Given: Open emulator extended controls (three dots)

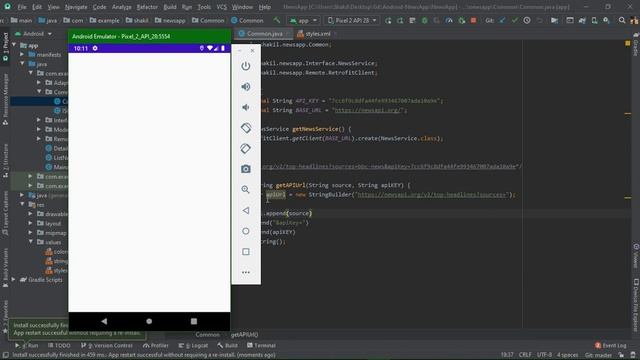Looking at the screenshot, I should pyautogui.click(x=246, y=272).
